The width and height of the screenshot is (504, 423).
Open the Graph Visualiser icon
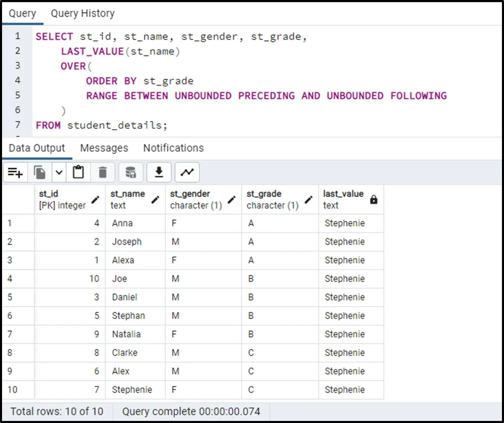pyautogui.click(x=187, y=173)
